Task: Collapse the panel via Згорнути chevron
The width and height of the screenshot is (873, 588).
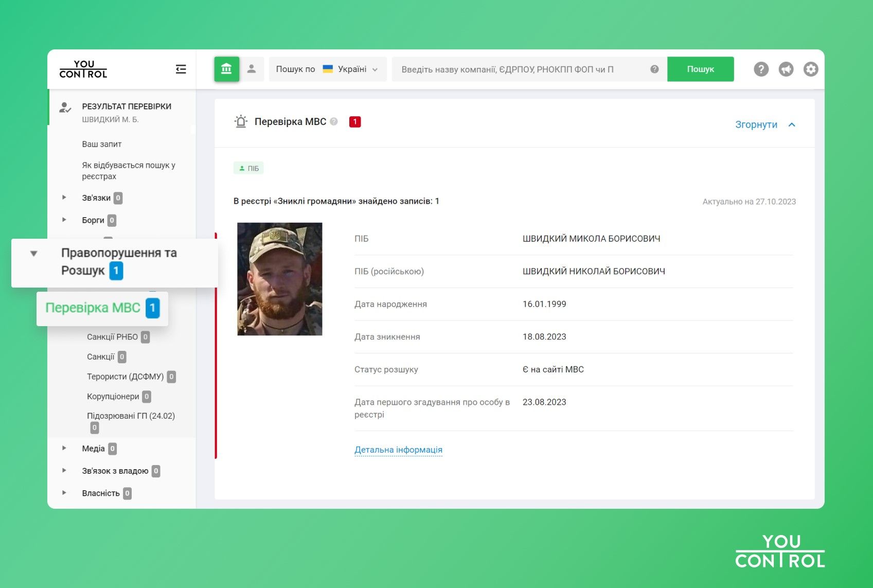Action: pos(792,124)
